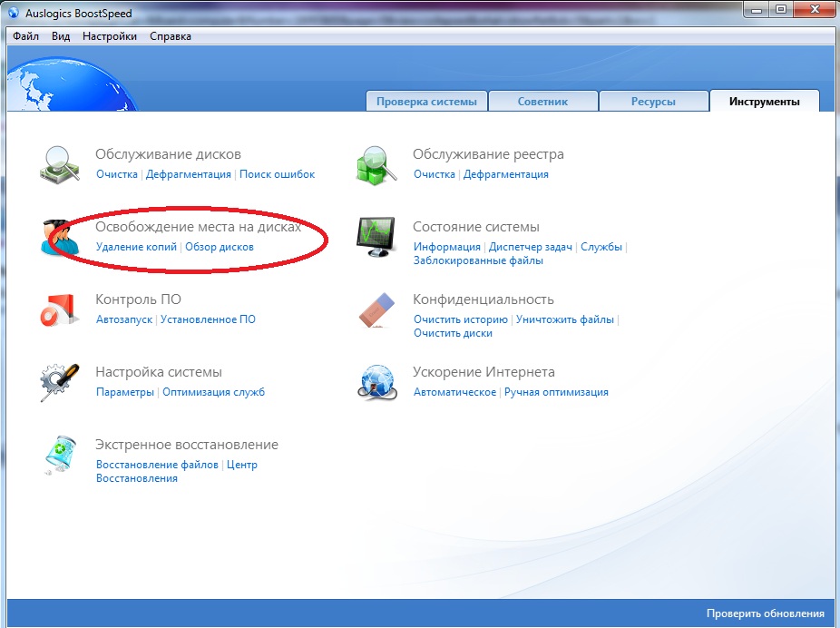
Task: Click Уничтожить файлы link
Action: pyautogui.click(x=564, y=319)
